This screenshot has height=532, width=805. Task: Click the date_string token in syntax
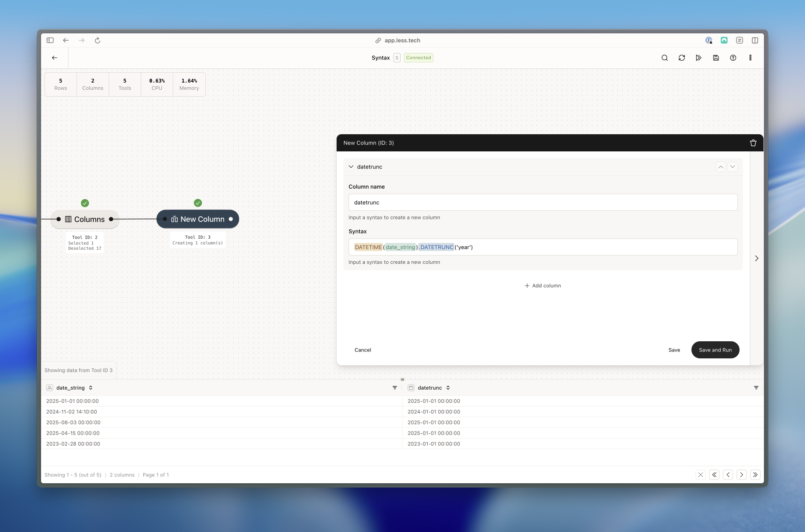[x=400, y=247]
